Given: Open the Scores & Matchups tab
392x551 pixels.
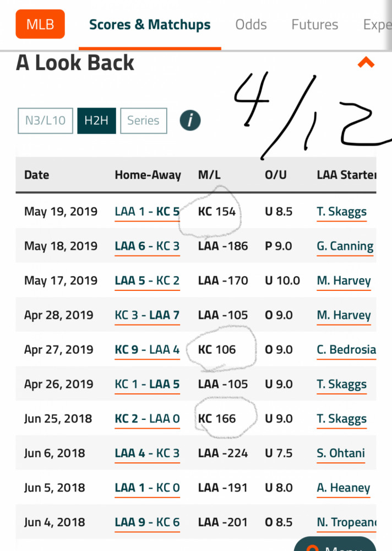Looking at the screenshot, I should coord(150,25).
